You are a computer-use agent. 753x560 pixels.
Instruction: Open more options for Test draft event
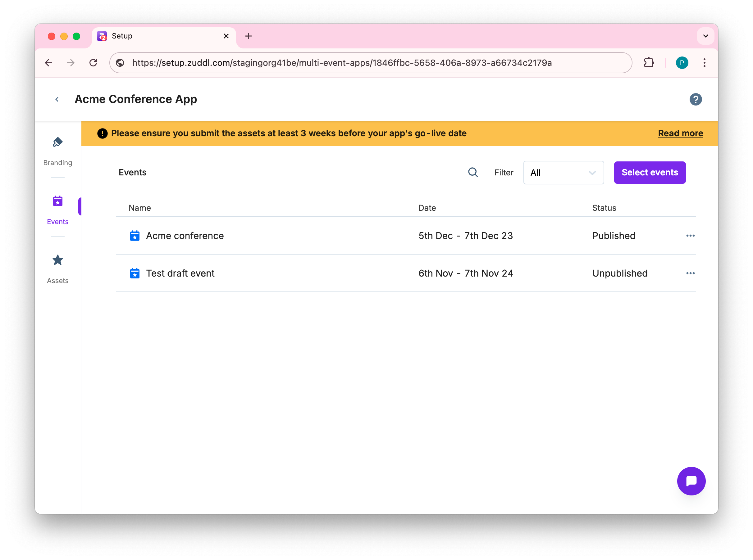(690, 273)
